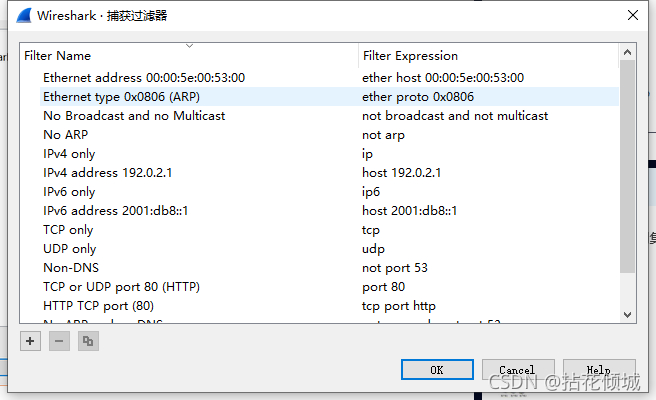Select the IPv6 only filter
Image resolution: width=656 pixels, height=400 pixels.
[69, 192]
